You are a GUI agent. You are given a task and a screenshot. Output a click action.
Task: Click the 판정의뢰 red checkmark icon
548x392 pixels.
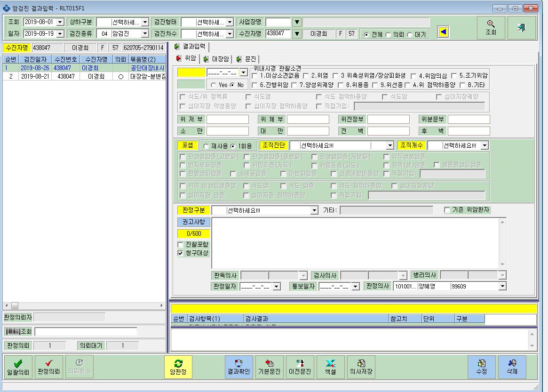tap(49, 363)
